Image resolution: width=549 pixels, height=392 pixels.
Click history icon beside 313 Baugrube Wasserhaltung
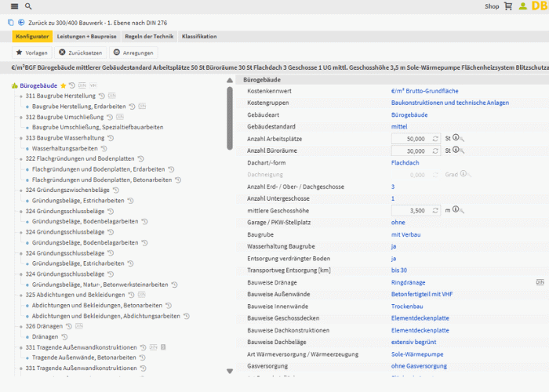111,138
